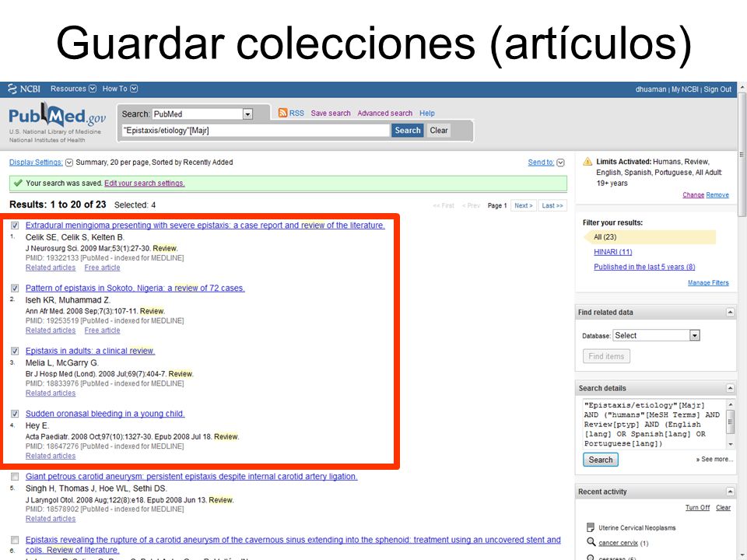This screenshot has width=747, height=560.
Task: Open Related articles for Hey E. article
Action: (x=51, y=456)
